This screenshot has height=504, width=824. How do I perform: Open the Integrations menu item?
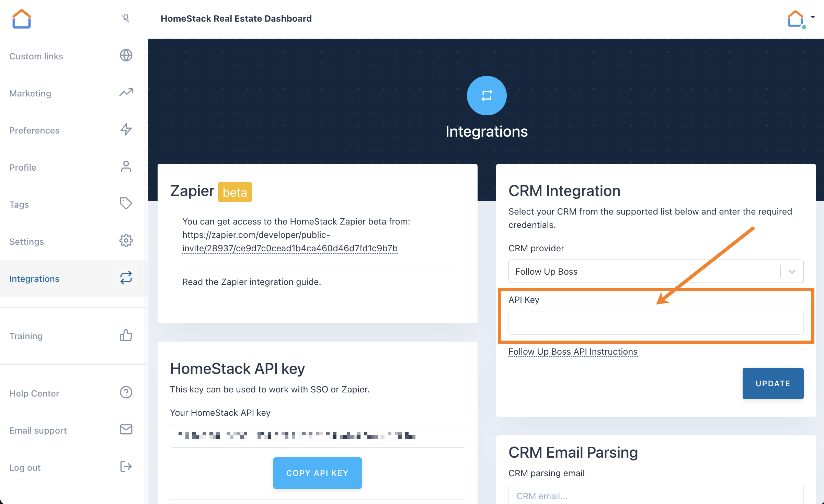[x=34, y=278]
